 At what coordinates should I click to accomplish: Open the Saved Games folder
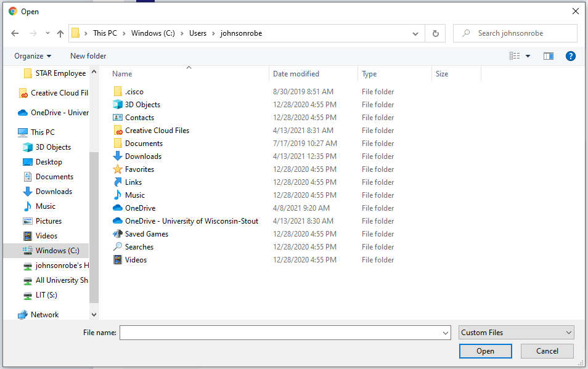[x=147, y=233]
